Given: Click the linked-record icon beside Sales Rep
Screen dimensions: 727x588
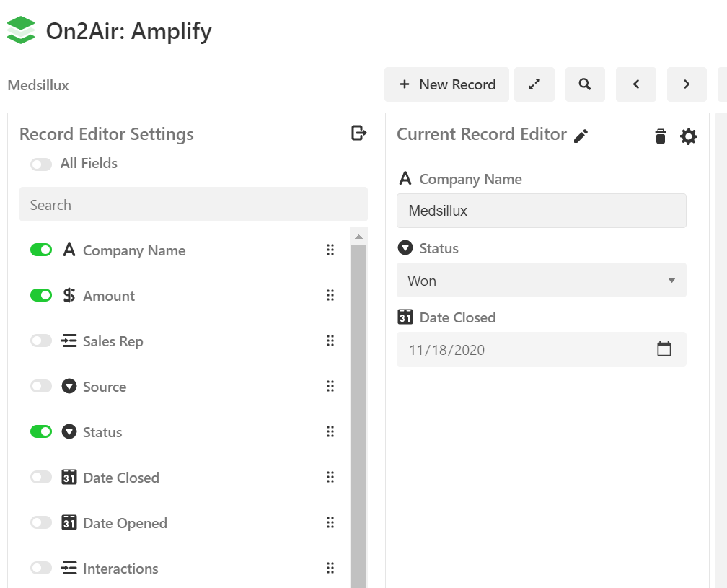Looking at the screenshot, I should coord(69,341).
